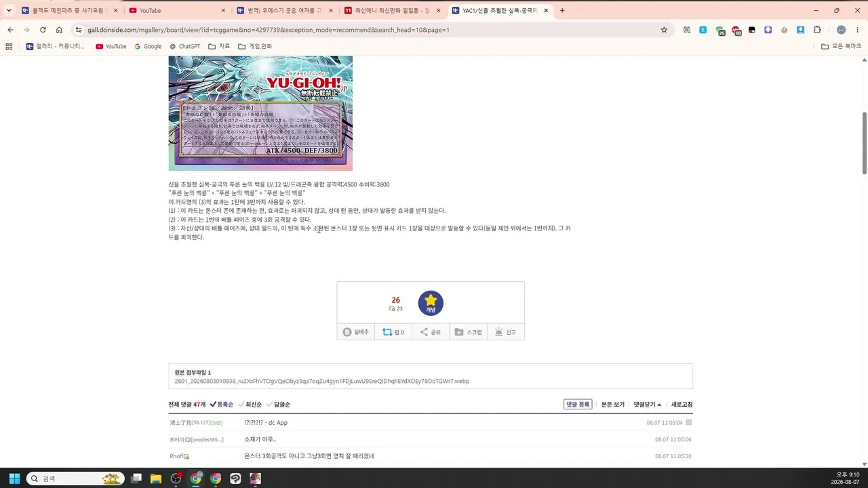Image resolution: width=868 pixels, height=488 pixels.
Task: Click the 힙 0 repost button
Action: click(393, 332)
